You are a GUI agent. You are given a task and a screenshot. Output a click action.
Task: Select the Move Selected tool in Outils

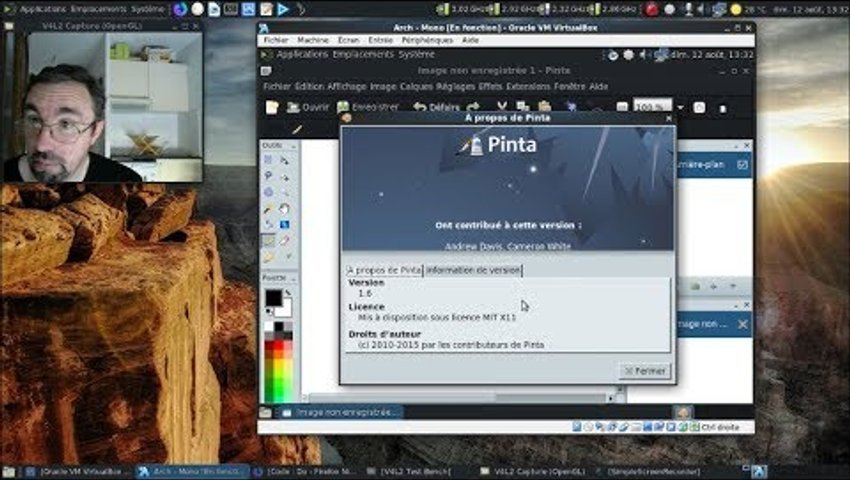pos(285,160)
